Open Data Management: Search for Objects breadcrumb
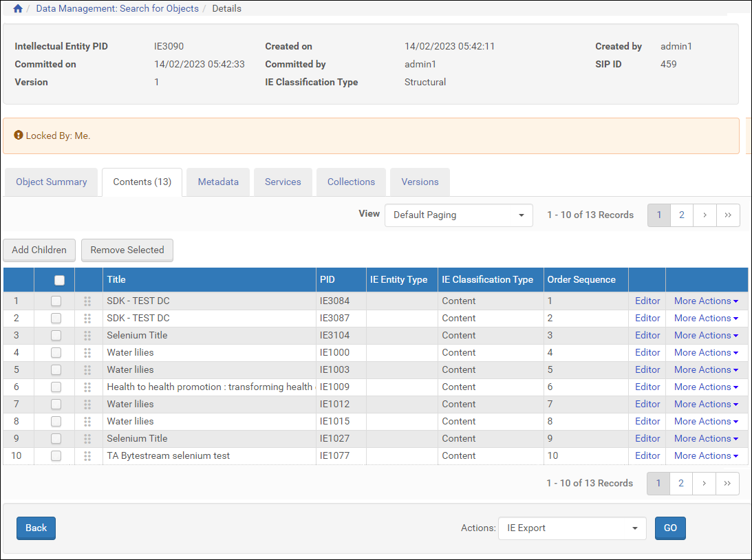This screenshot has height=560, width=752. click(118, 9)
